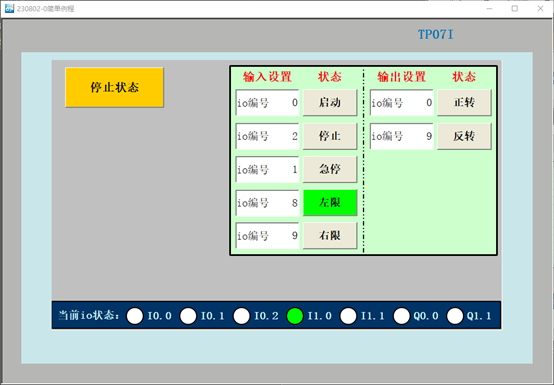This screenshot has width=554, height=385.
Task: Click the 正转 output status button
Action: [x=464, y=102]
